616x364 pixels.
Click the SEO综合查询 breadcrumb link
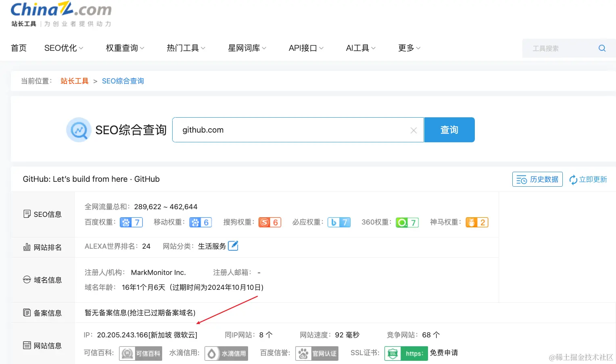tap(123, 81)
